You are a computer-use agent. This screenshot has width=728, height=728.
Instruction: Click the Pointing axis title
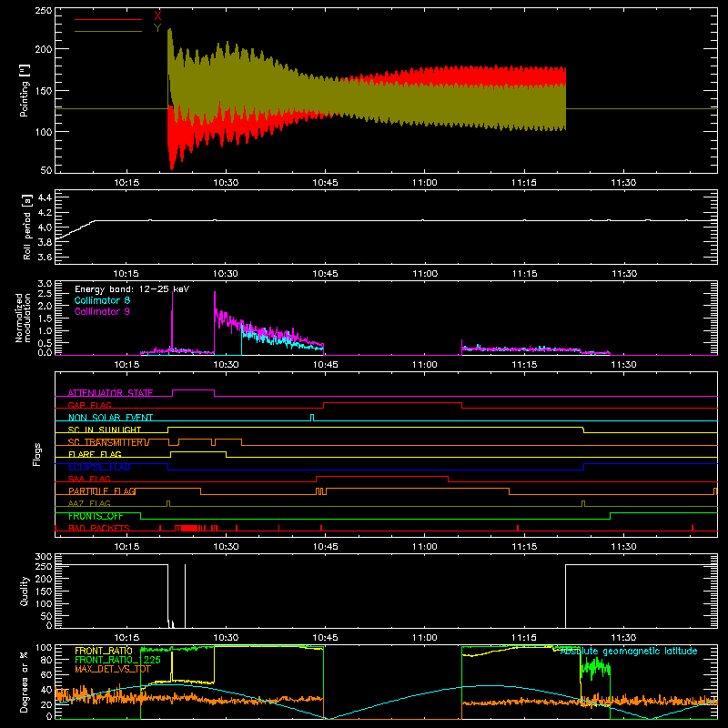[x=25, y=90]
